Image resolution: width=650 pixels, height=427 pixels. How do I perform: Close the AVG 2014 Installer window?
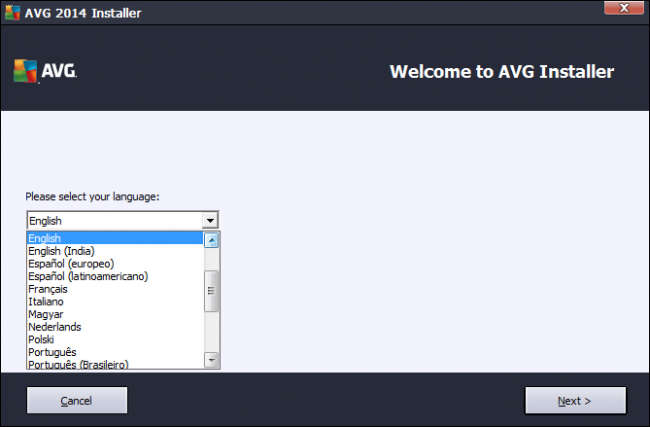point(624,8)
